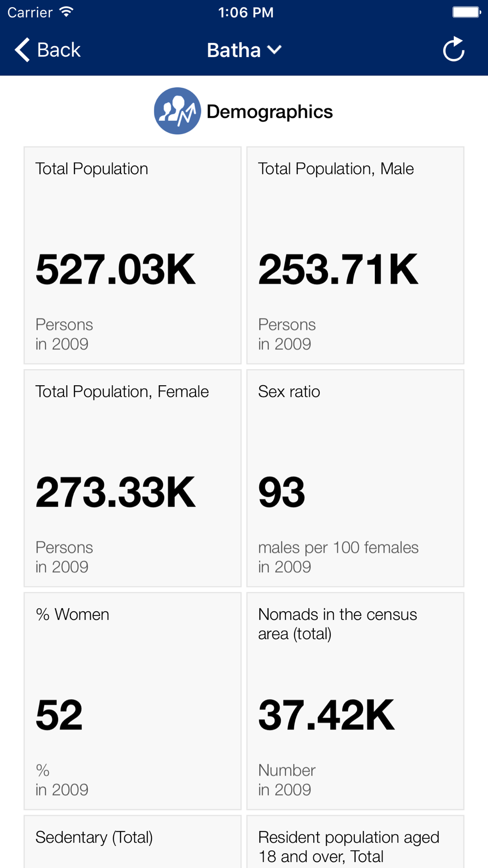Tap the 37.42K nomads value
488x868 pixels.
click(326, 715)
